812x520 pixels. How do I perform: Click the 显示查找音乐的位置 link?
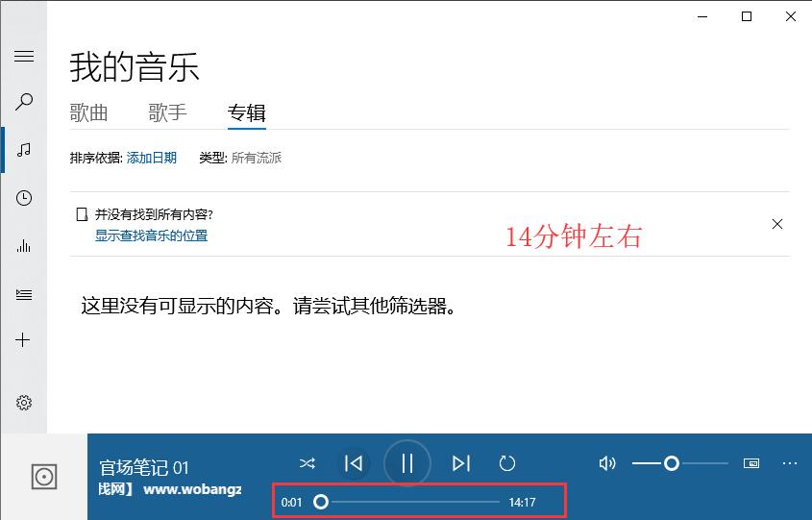(151, 235)
